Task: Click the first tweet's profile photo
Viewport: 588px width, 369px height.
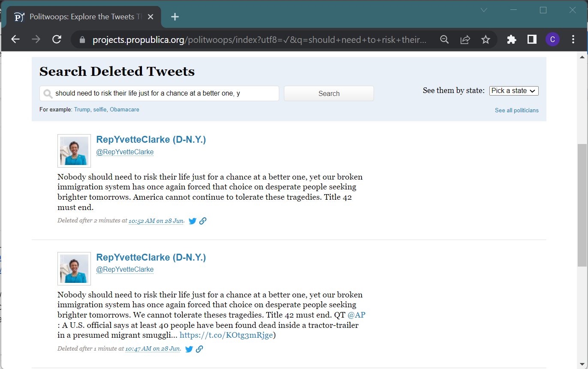Action: [x=74, y=151]
